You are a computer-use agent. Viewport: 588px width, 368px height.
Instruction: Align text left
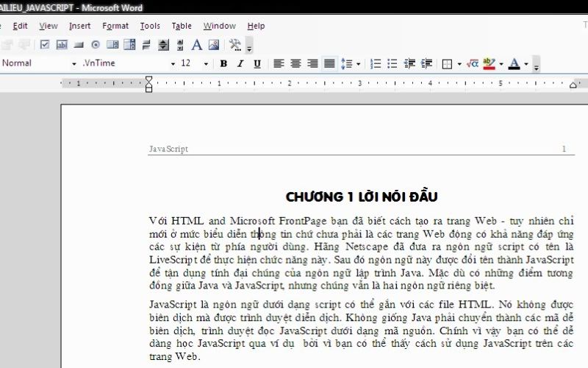279,63
